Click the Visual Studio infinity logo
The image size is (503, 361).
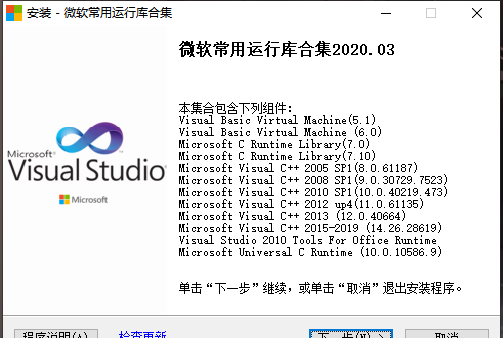click(90, 138)
